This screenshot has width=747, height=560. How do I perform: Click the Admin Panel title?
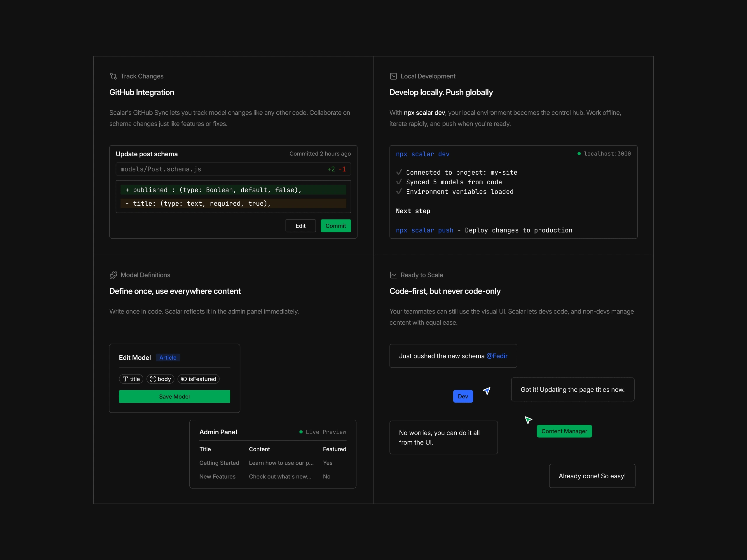point(218,432)
